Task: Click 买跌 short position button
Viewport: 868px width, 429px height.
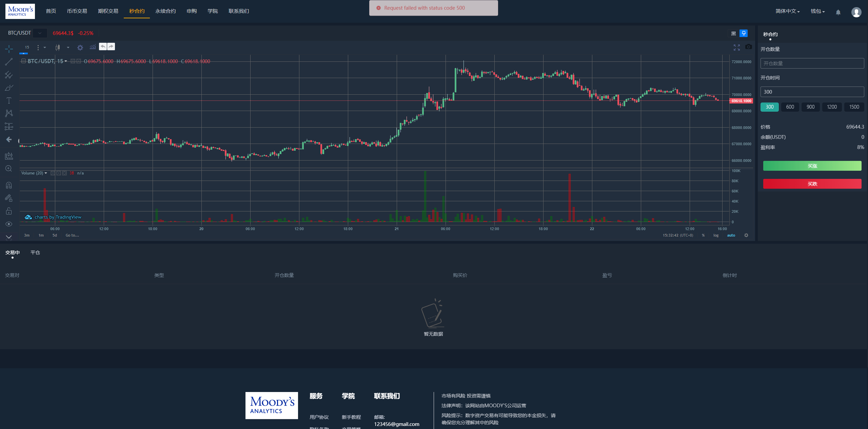Action: (x=812, y=184)
